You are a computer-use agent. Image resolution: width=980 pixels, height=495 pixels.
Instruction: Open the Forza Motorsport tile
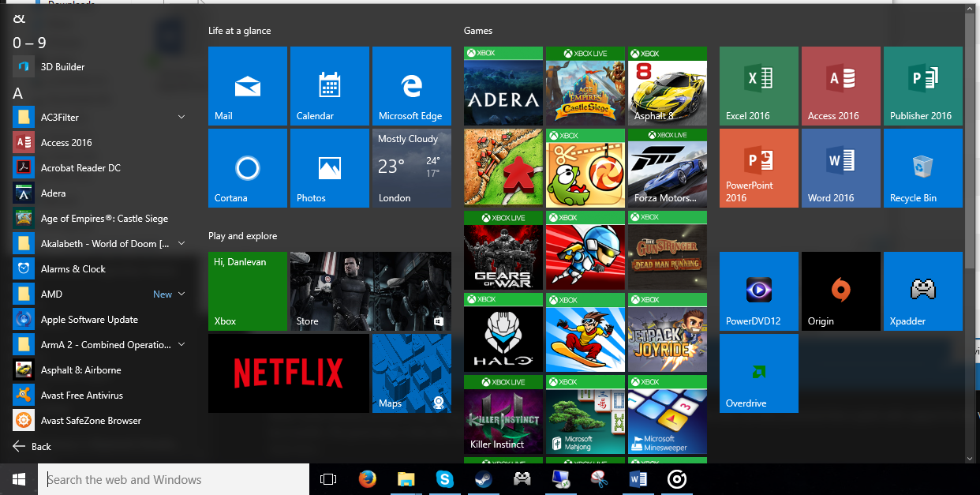point(668,168)
